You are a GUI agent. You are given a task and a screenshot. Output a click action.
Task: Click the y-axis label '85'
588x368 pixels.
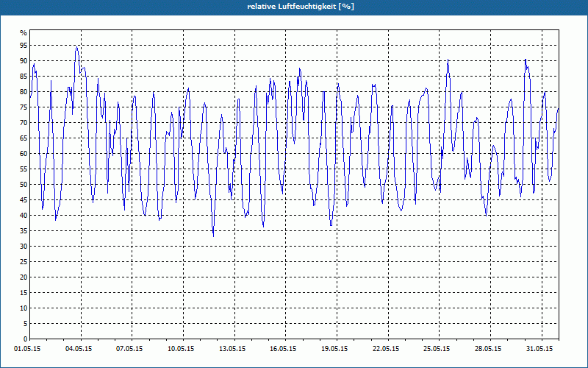[x=24, y=77]
